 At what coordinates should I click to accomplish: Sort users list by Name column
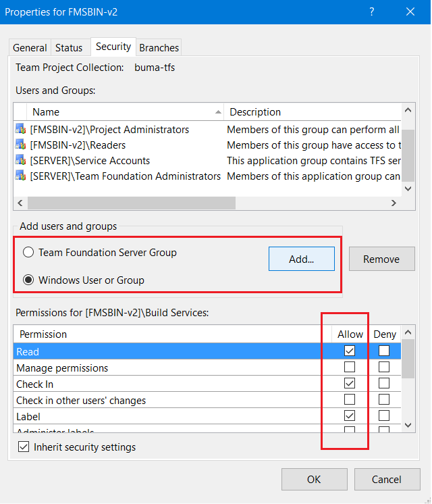point(122,112)
